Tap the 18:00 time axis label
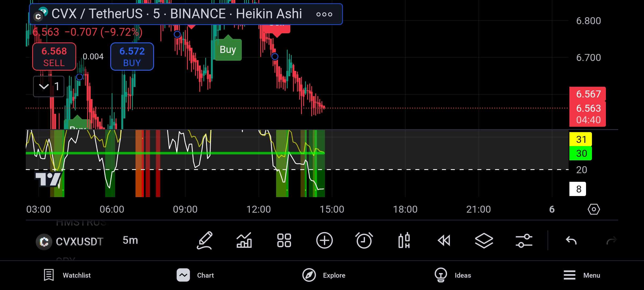644x290 pixels. coord(405,209)
